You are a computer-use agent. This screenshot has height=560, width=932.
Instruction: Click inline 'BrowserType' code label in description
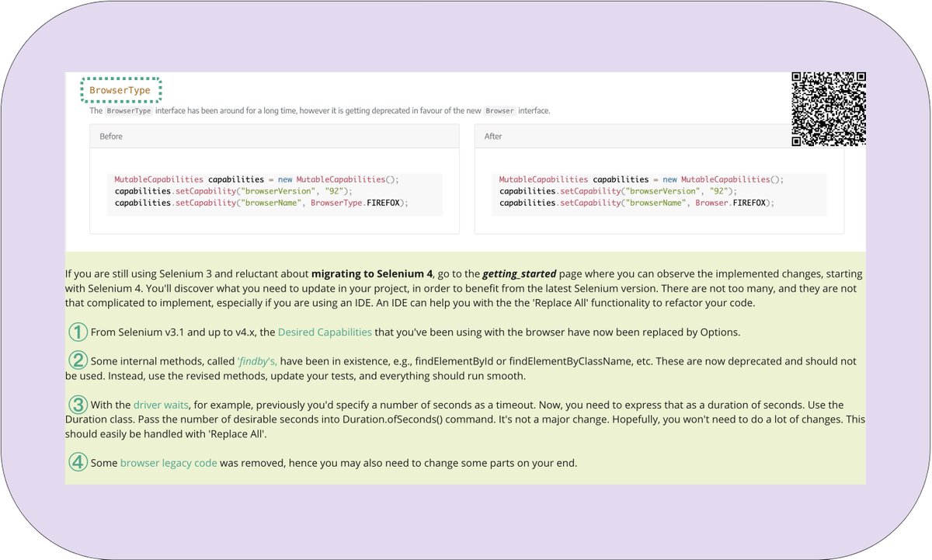click(x=130, y=111)
